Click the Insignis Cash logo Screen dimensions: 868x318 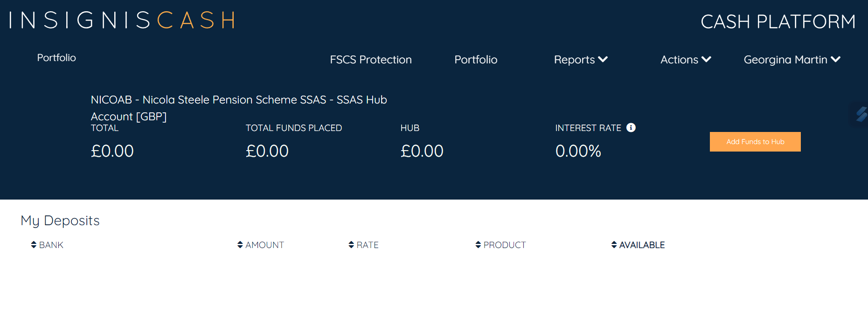click(x=122, y=21)
